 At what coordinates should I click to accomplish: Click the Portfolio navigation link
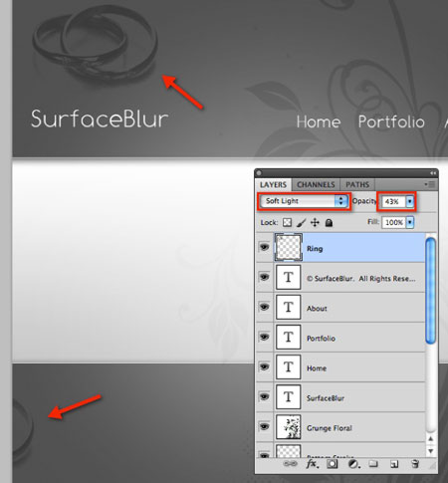click(391, 121)
